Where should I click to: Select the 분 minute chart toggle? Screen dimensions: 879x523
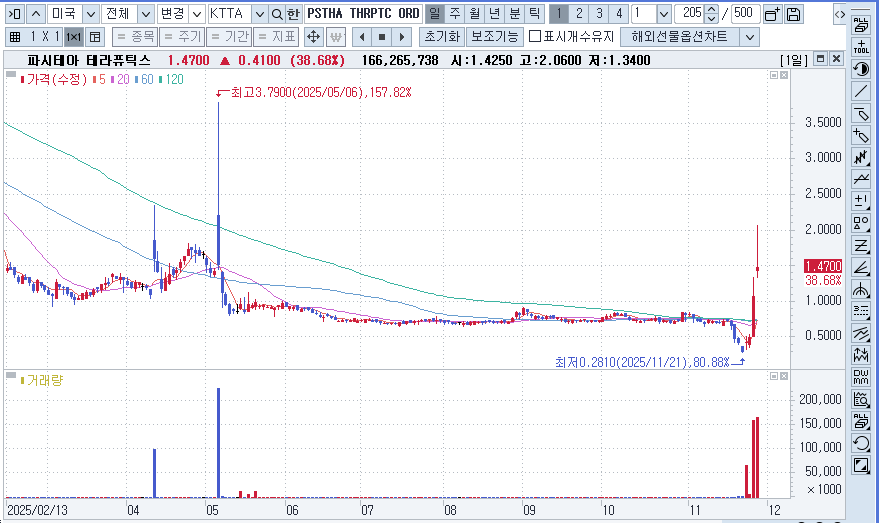[x=514, y=14]
